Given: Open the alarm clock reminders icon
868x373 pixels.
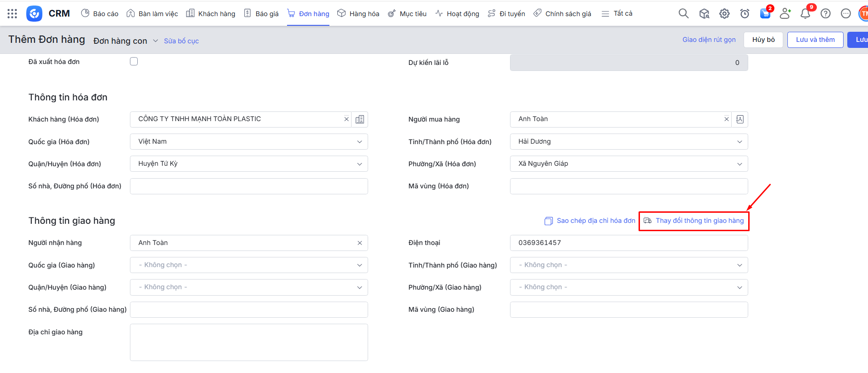Looking at the screenshot, I should 745,14.
